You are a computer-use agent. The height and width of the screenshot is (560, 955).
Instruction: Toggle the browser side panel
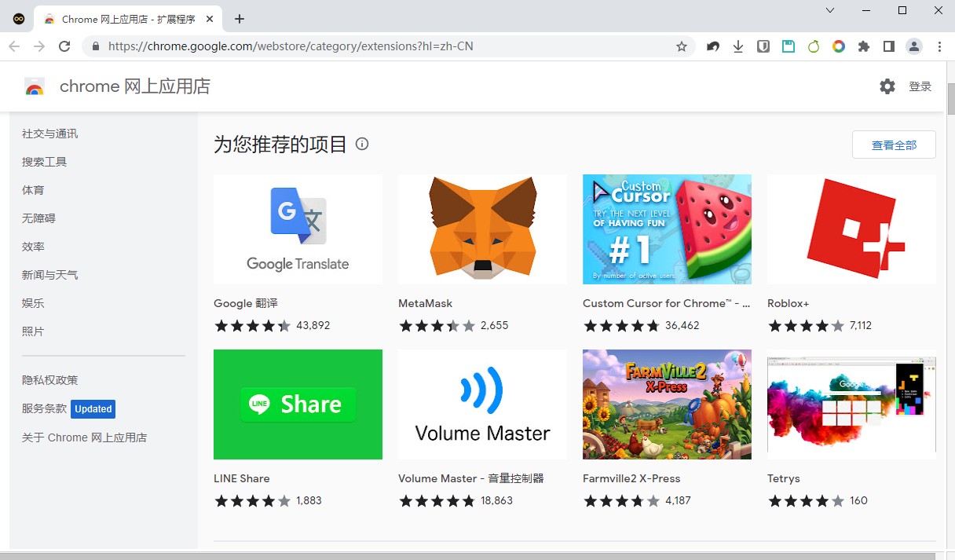click(x=889, y=46)
